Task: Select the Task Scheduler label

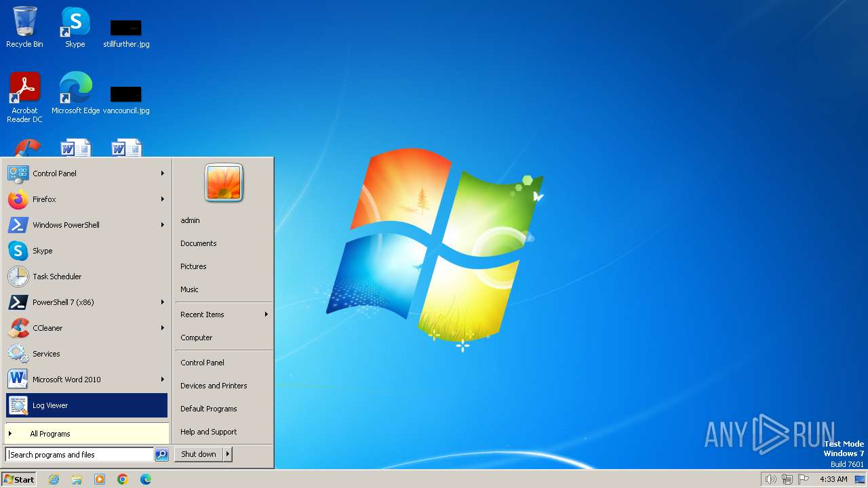Action: pos(57,277)
